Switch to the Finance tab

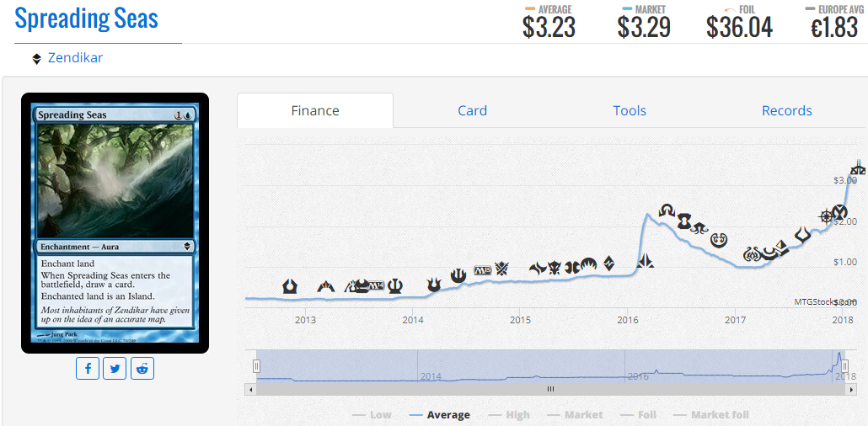coord(315,110)
